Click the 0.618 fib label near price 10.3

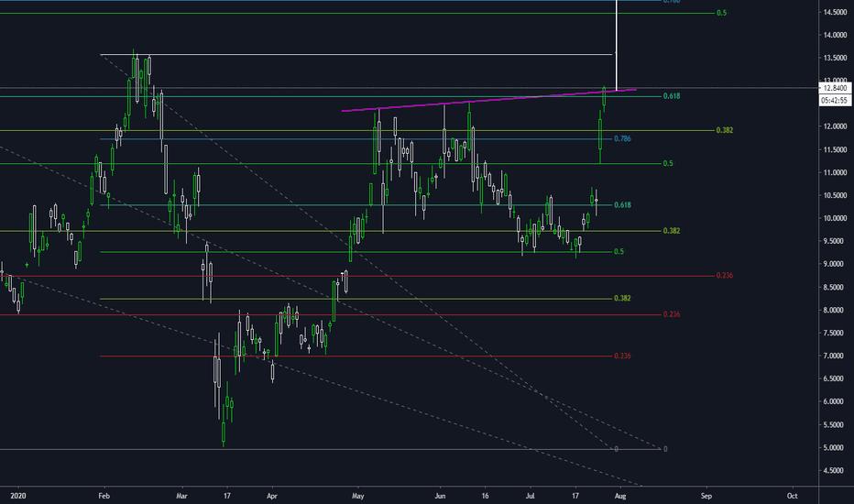pyautogui.click(x=622, y=205)
